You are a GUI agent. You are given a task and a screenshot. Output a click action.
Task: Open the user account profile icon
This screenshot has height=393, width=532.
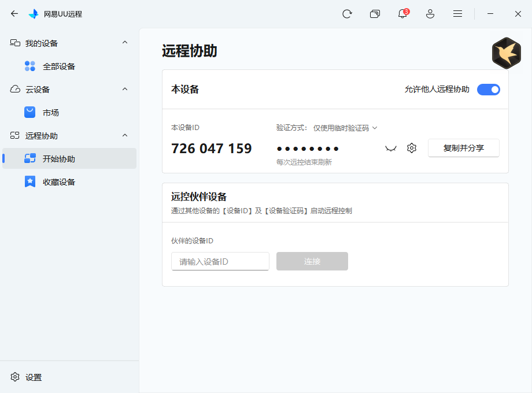[x=430, y=14]
